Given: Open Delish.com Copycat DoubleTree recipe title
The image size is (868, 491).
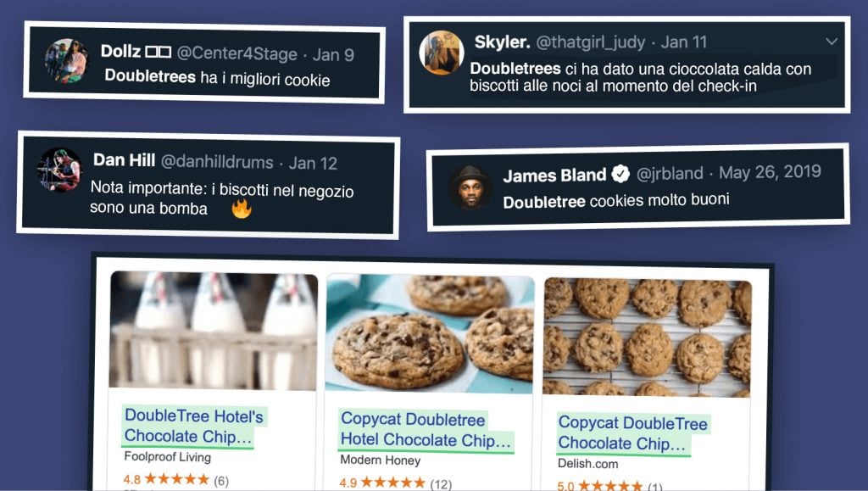Looking at the screenshot, I should (633, 432).
